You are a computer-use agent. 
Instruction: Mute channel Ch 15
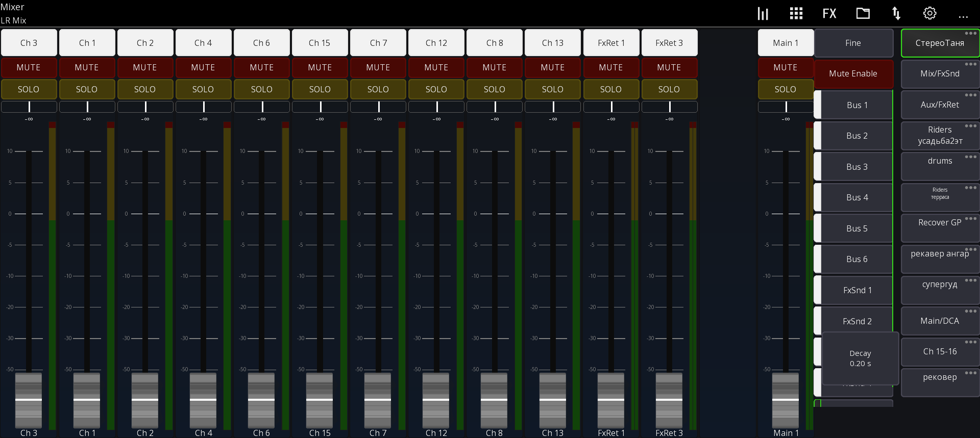coord(320,67)
